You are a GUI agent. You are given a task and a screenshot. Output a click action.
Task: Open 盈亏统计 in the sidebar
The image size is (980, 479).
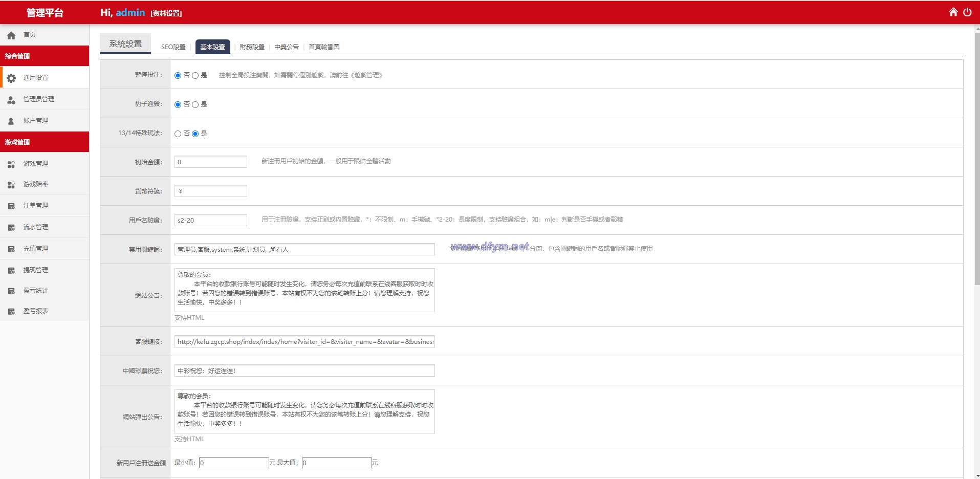tap(45, 290)
